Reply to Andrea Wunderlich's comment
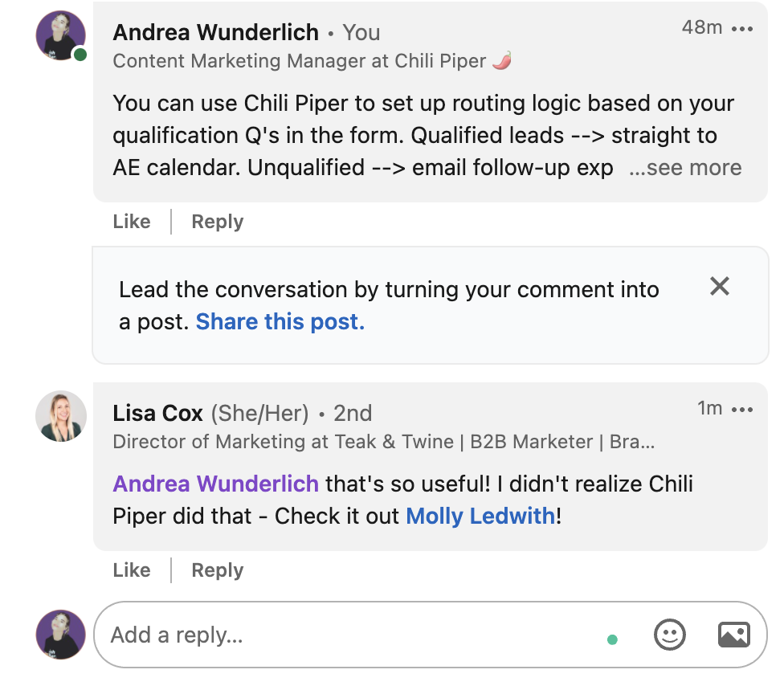The width and height of the screenshot is (784, 686). [x=217, y=222]
